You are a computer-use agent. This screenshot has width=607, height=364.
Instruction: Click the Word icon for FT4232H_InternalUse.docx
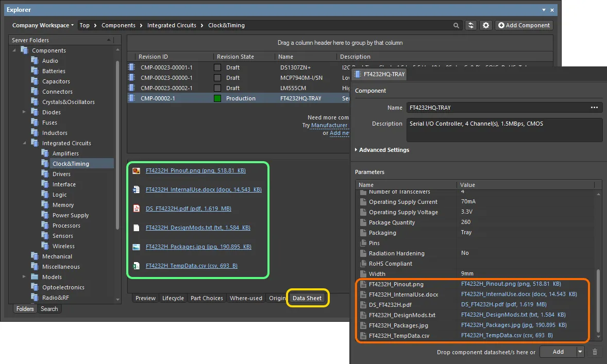click(x=137, y=189)
